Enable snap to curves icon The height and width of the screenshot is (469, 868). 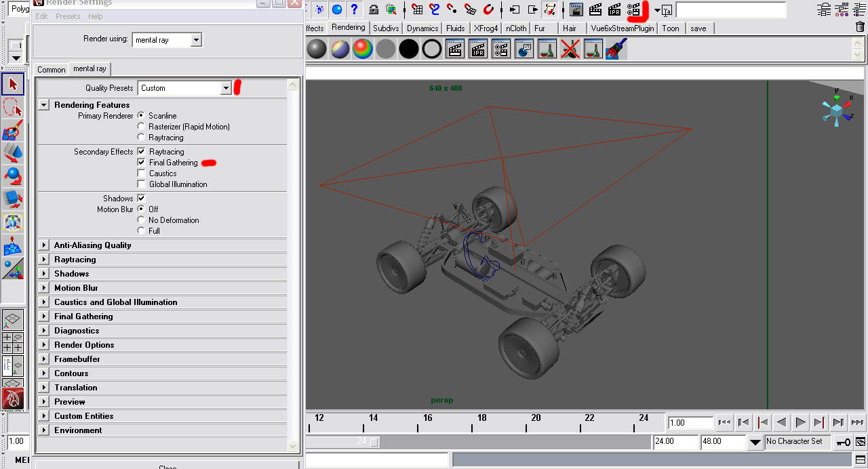tap(435, 9)
